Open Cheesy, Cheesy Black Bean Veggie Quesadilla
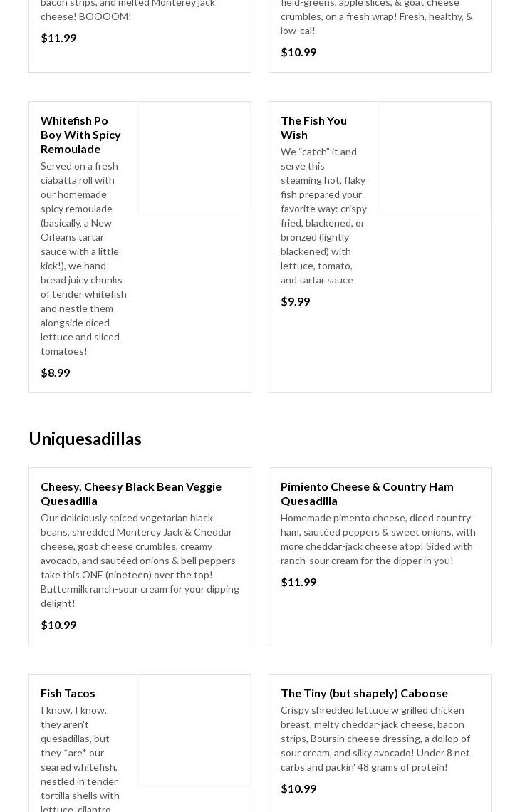This screenshot has width=520, height=812. (131, 494)
